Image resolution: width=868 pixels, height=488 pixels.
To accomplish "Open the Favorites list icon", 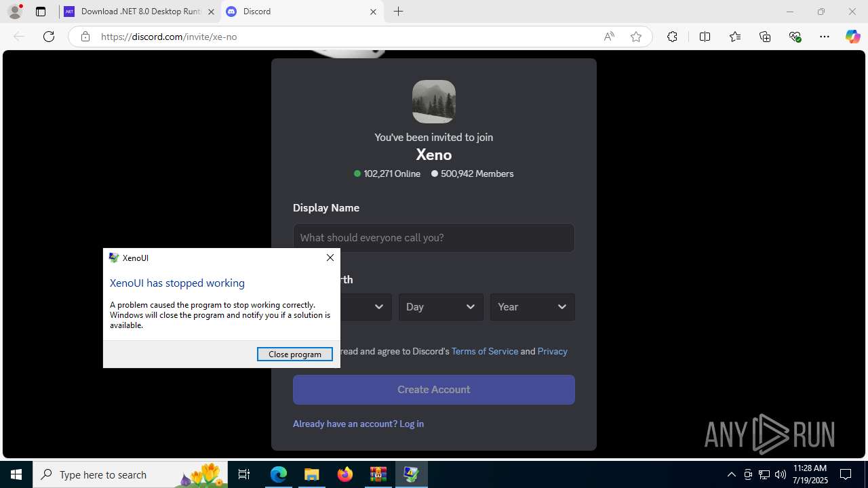I will coord(735,37).
